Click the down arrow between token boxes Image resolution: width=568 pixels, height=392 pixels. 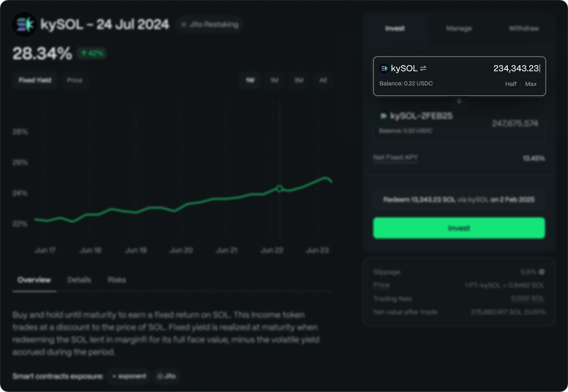pos(459,101)
